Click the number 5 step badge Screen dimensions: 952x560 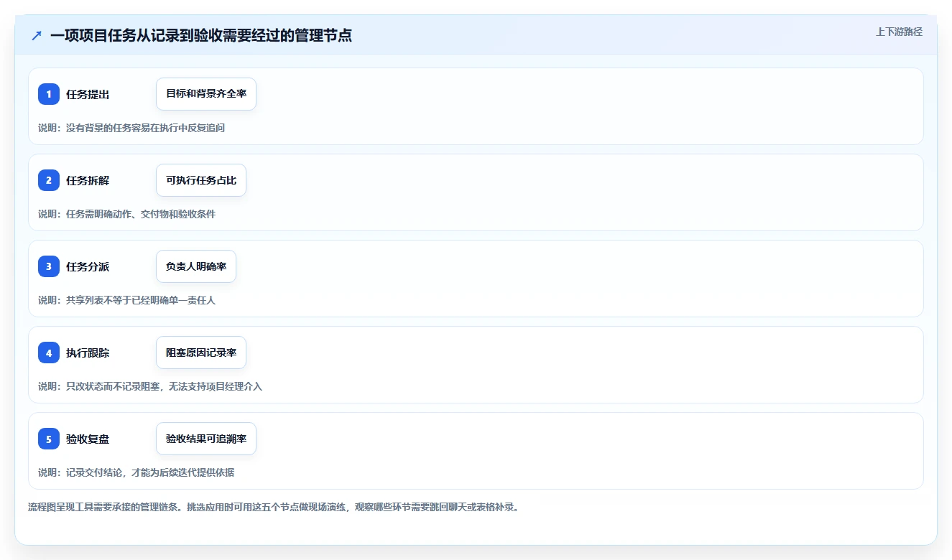[x=49, y=439]
